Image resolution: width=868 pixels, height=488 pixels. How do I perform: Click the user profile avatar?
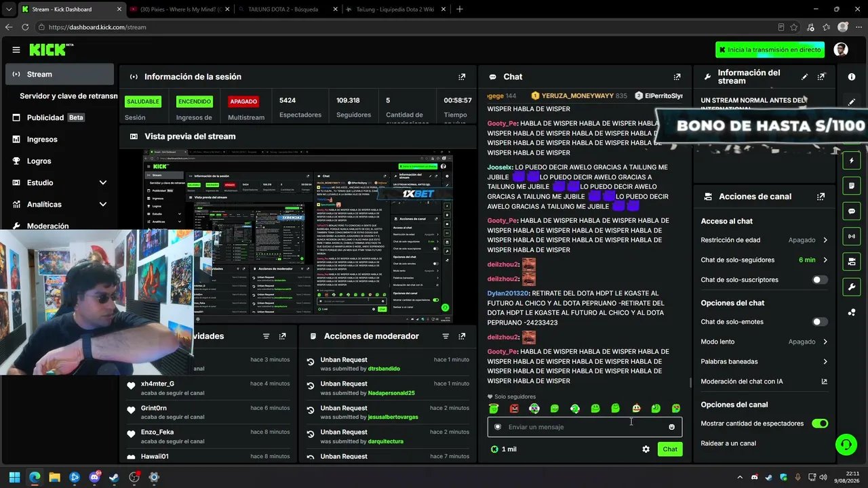(x=841, y=49)
